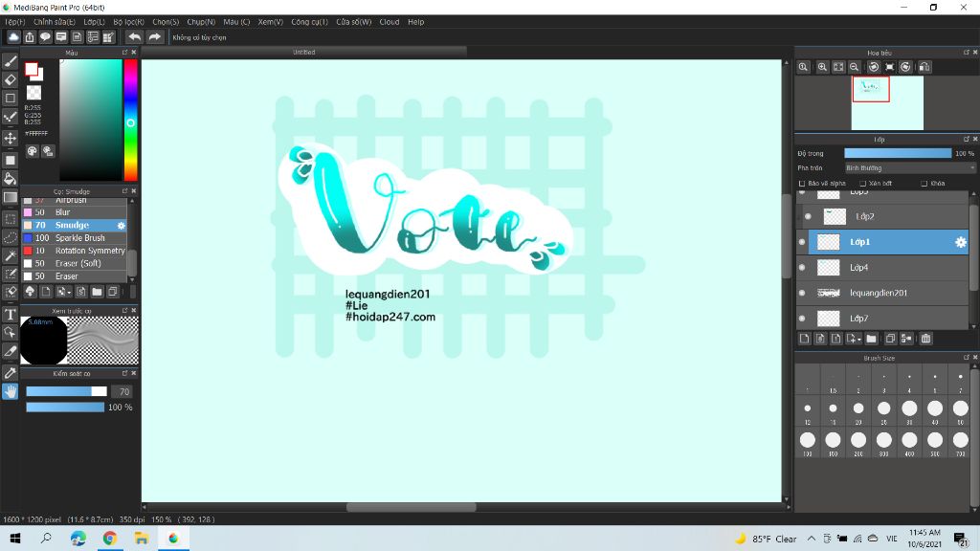980x551 pixels.
Task: Click duplicate layer icon in layer panel
Action: pos(890,339)
